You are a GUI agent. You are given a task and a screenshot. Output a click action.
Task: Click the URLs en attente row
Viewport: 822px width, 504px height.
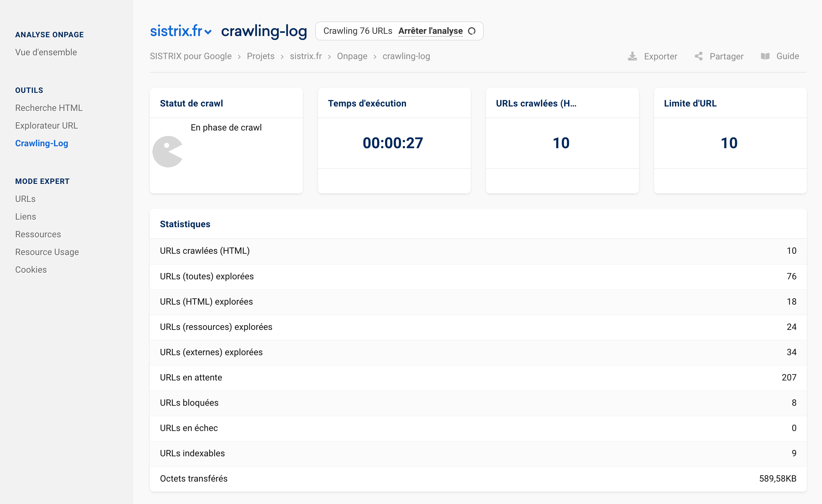478,378
